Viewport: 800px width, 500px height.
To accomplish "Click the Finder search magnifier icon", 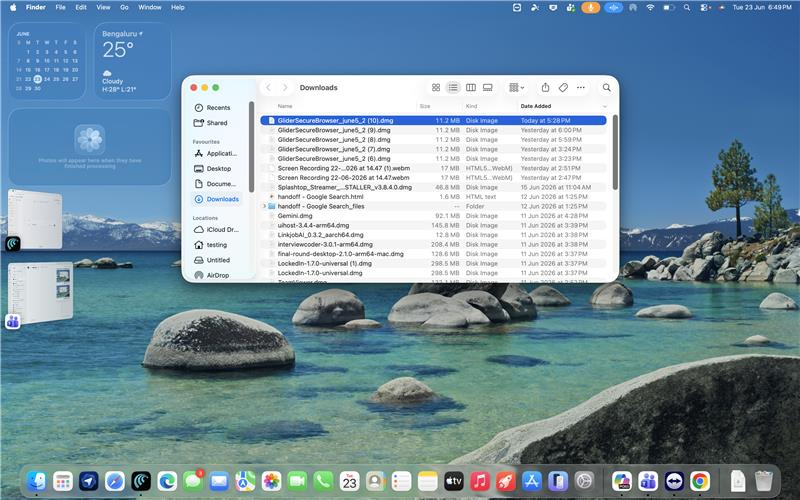I will pos(607,88).
